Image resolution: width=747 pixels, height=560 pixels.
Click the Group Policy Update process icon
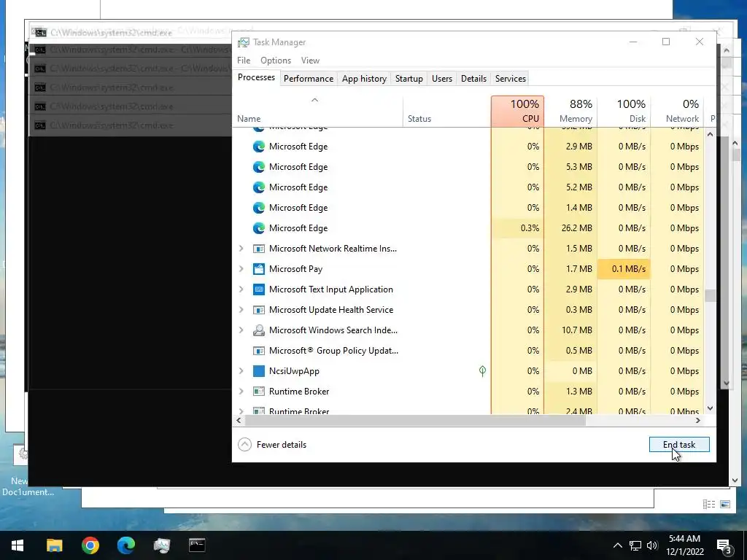(259, 351)
